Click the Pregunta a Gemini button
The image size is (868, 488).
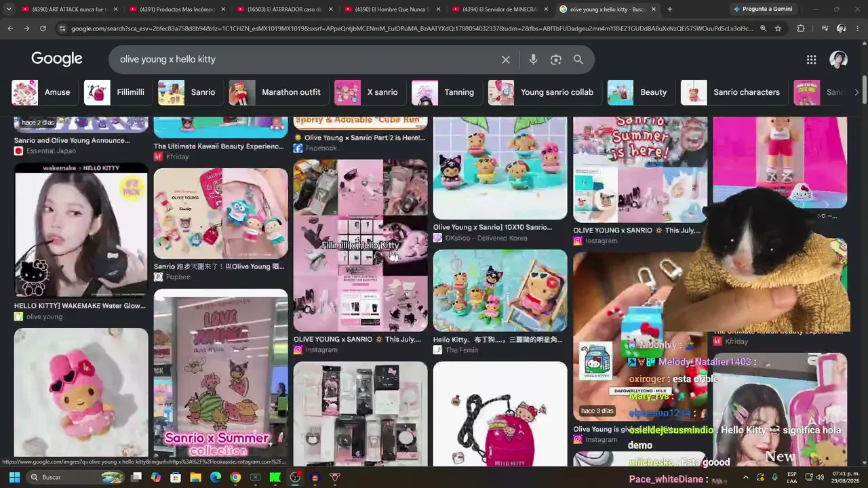pyautogui.click(x=762, y=9)
